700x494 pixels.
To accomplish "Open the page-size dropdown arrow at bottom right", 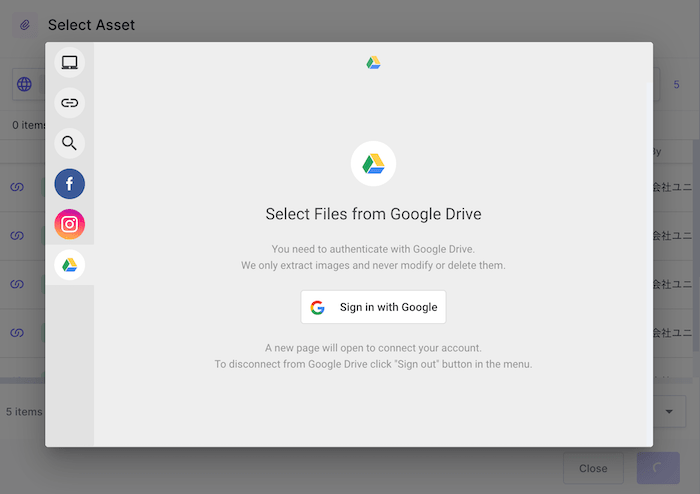I will coord(669,411).
